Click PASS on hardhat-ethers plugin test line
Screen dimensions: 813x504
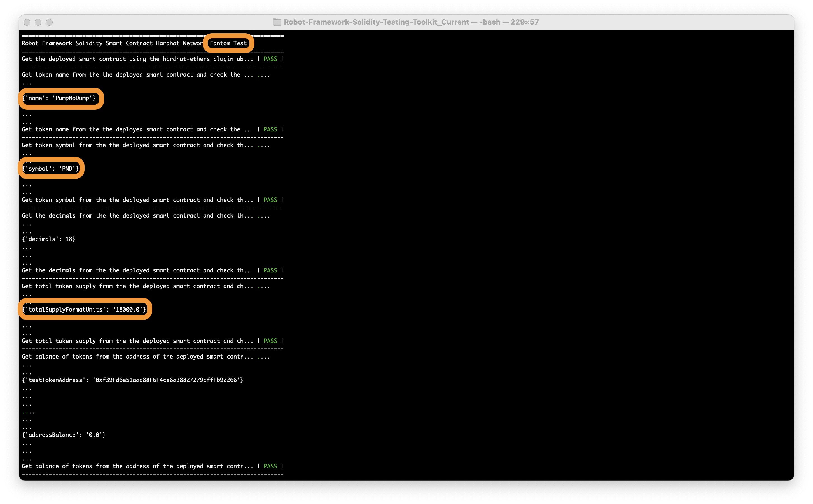[270, 59]
